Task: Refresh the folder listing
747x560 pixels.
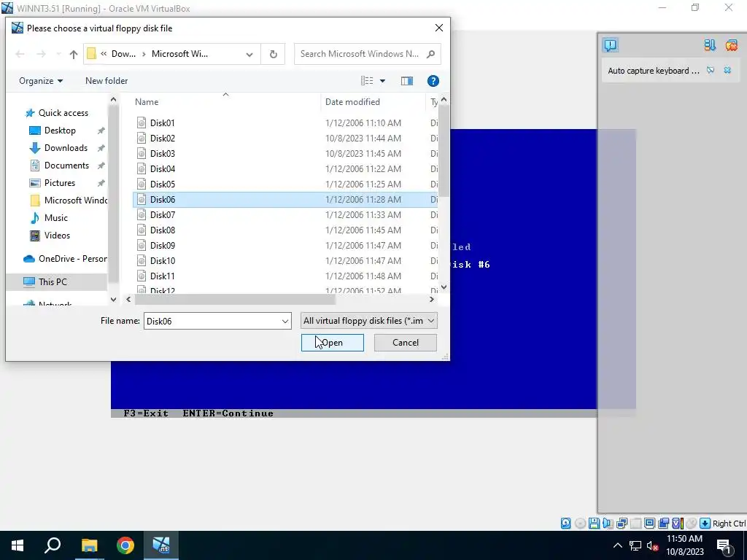Action: pos(273,54)
